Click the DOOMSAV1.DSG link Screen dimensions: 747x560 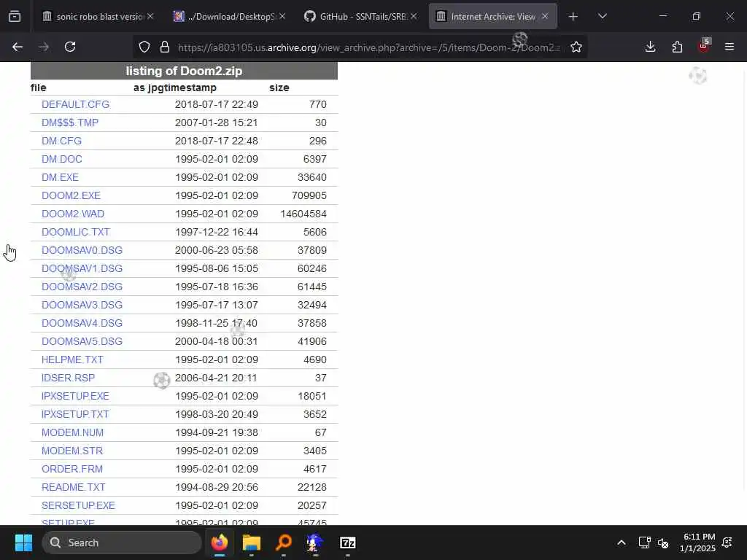click(82, 268)
